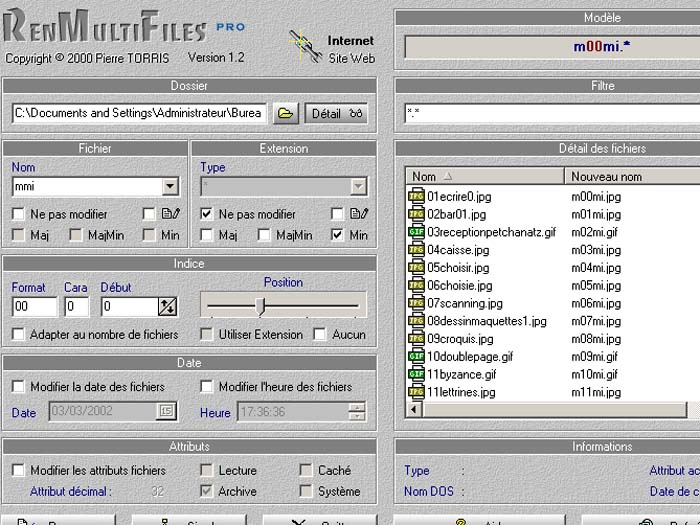Enable Maj checkbox in Extension panel
Viewport: 700px width, 525px height.
click(206, 235)
